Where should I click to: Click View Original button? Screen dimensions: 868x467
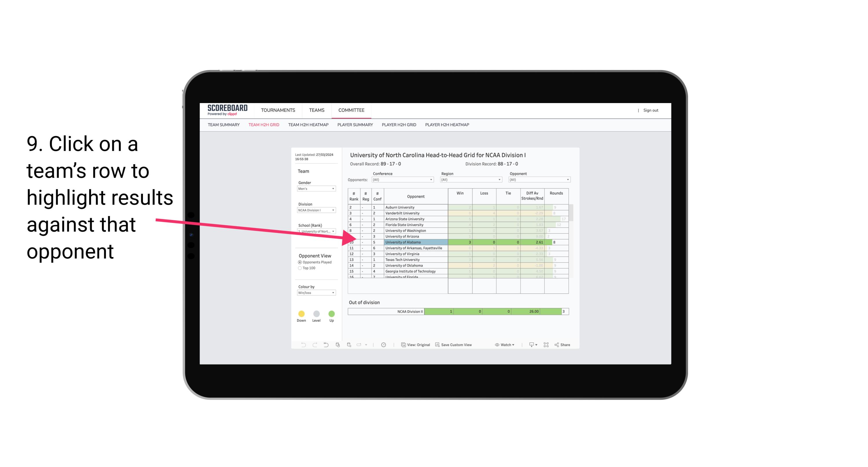pos(415,345)
